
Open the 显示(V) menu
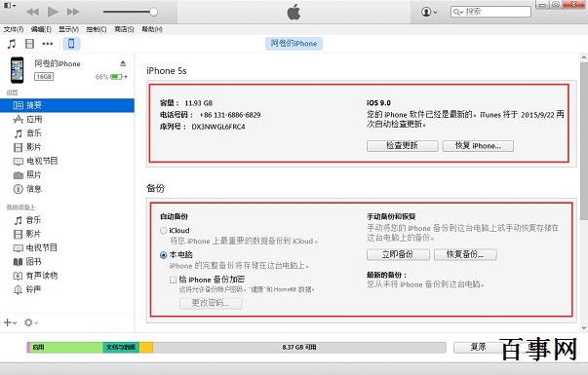pyautogui.click(x=68, y=29)
